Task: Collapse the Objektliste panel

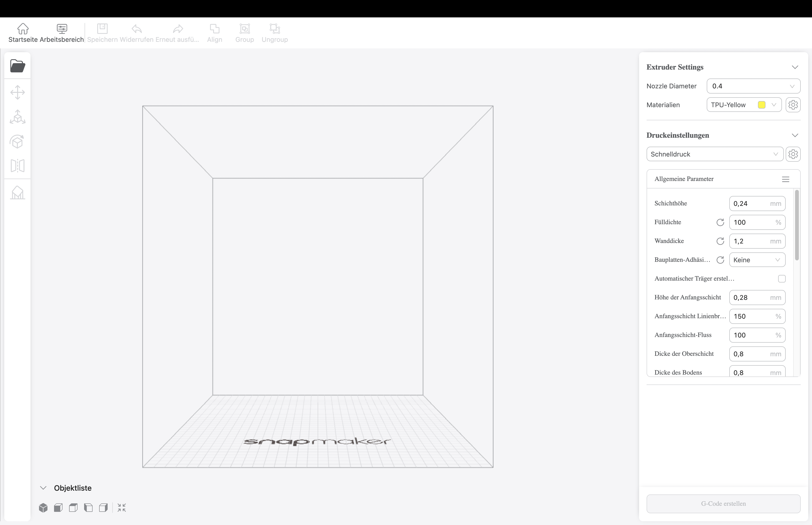Action: [43, 488]
